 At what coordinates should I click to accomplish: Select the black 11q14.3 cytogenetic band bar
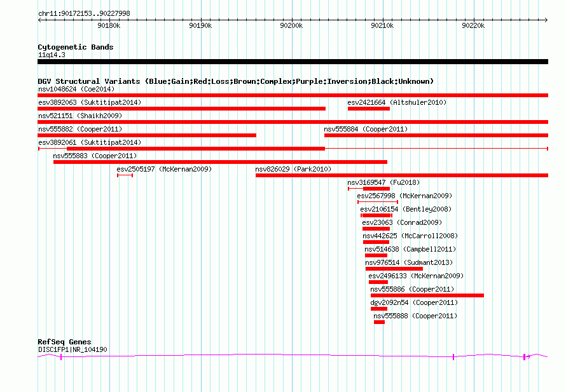(x=293, y=62)
